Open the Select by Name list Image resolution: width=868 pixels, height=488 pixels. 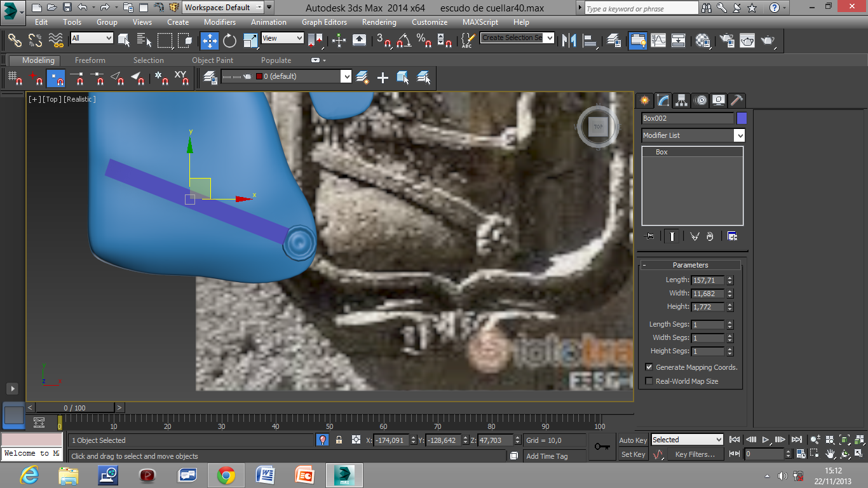(145, 41)
